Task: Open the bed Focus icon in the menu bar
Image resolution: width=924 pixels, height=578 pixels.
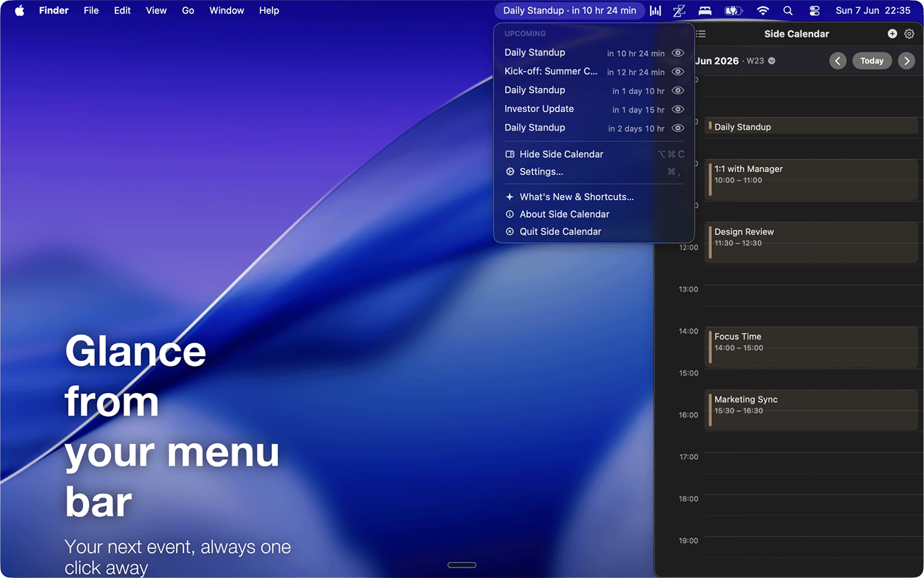Action: click(705, 11)
